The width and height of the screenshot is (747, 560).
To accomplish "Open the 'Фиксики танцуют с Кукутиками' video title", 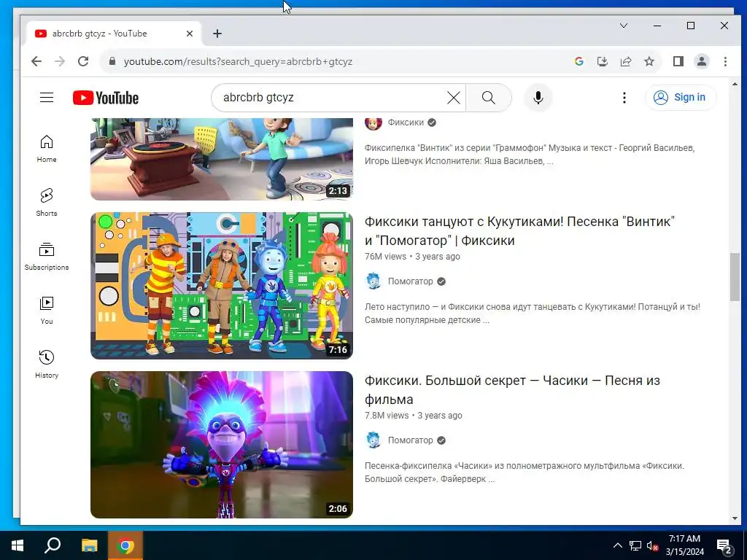I will pyautogui.click(x=519, y=231).
